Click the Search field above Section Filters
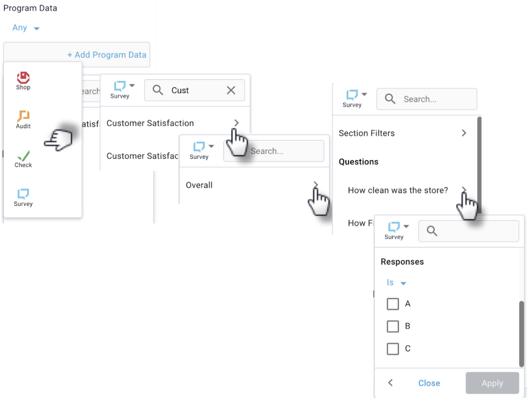 [x=427, y=99]
